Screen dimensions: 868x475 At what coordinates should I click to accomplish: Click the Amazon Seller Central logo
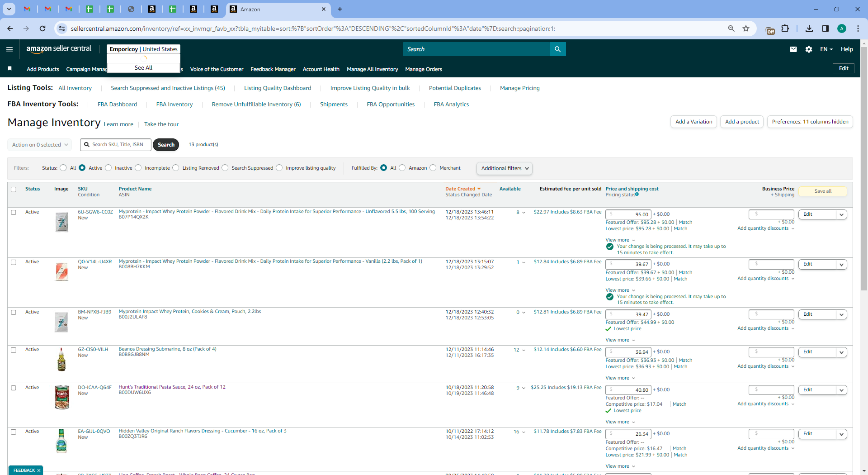coord(59,49)
